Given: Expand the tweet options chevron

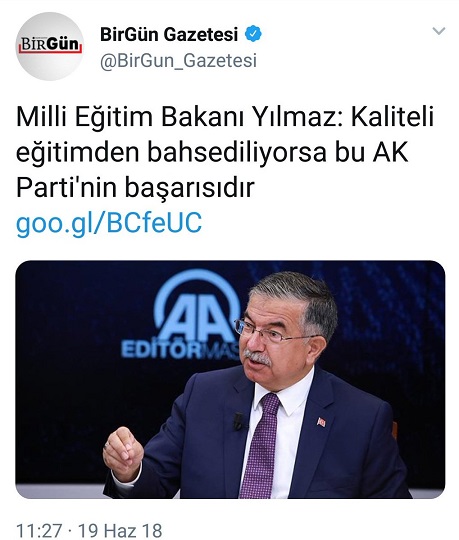Looking at the screenshot, I should [x=439, y=31].
